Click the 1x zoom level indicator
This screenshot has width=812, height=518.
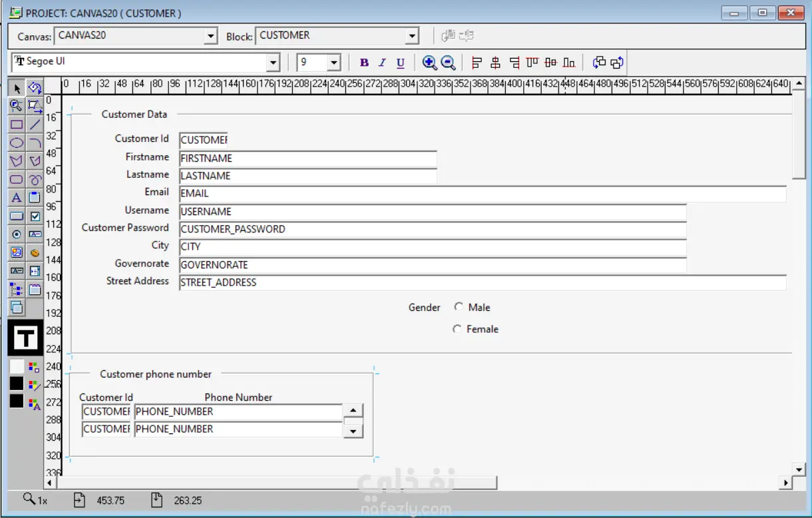pos(35,500)
